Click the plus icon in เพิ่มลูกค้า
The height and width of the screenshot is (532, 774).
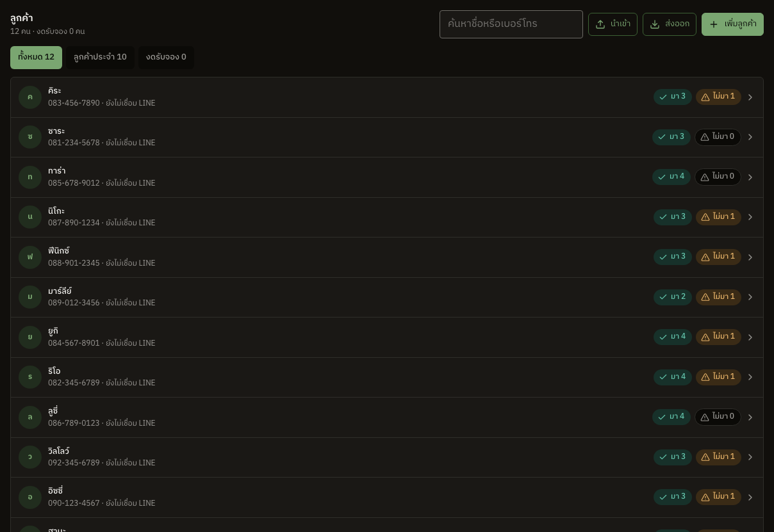click(714, 24)
